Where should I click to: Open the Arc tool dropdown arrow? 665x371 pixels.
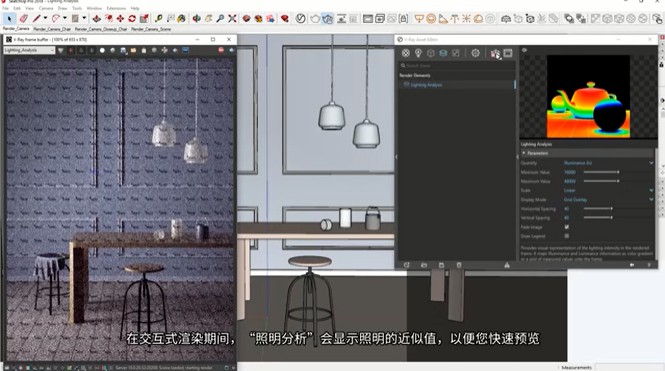[64, 18]
